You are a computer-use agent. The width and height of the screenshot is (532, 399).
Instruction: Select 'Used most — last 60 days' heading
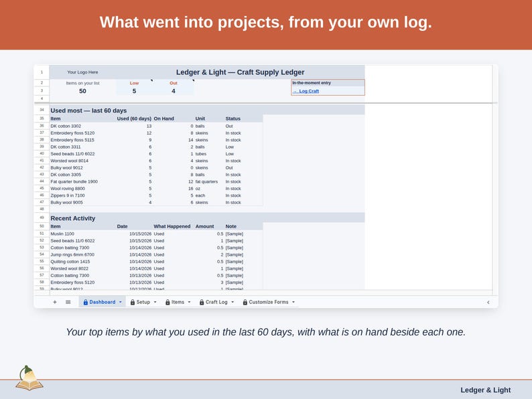88,110
